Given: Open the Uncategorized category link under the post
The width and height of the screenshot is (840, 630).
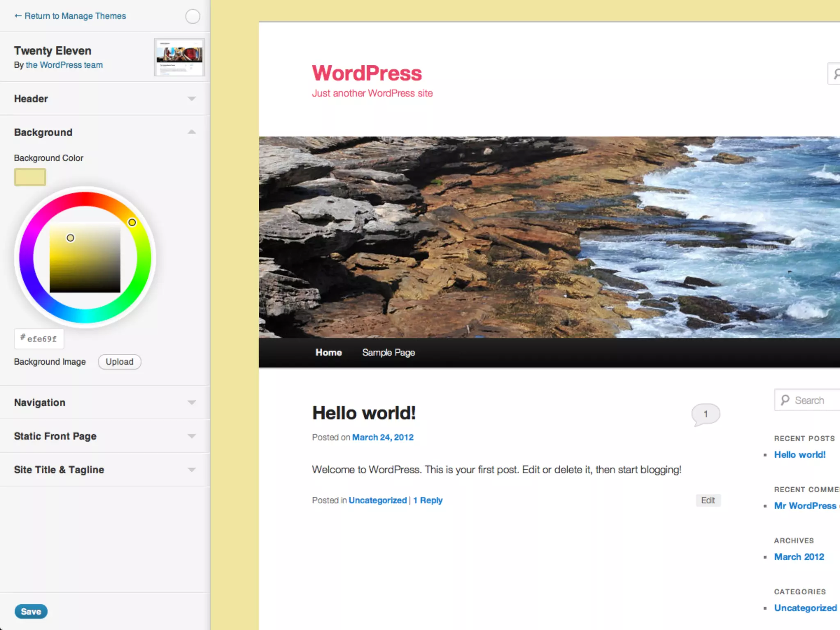Looking at the screenshot, I should tap(377, 500).
